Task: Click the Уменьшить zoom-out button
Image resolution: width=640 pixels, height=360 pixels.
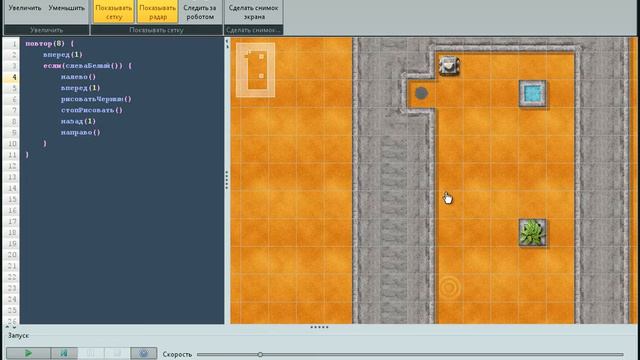Action: point(67,8)
